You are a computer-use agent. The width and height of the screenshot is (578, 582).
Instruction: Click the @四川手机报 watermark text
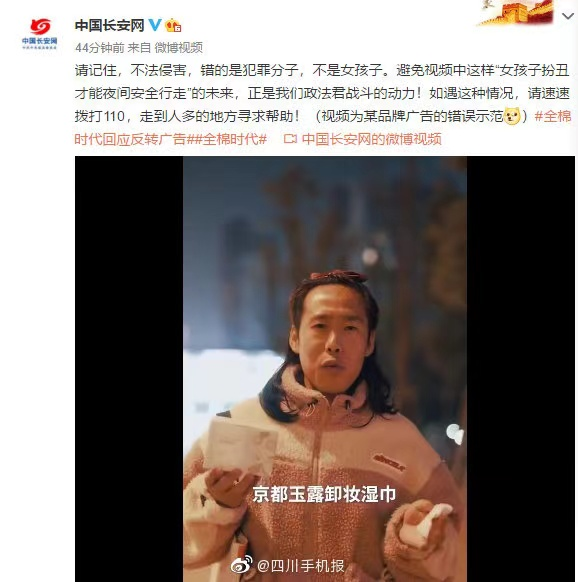[x=300, y=566]
